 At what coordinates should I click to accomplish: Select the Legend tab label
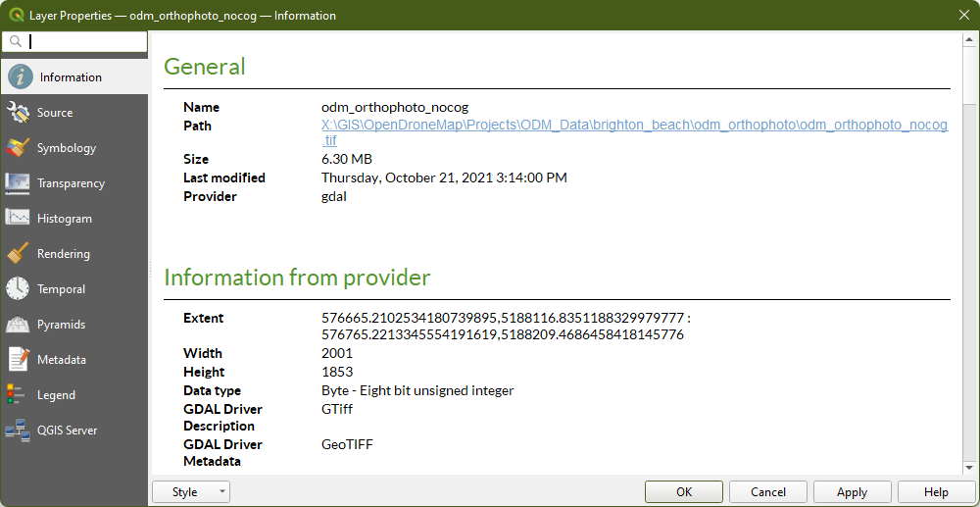coord(56,396)
